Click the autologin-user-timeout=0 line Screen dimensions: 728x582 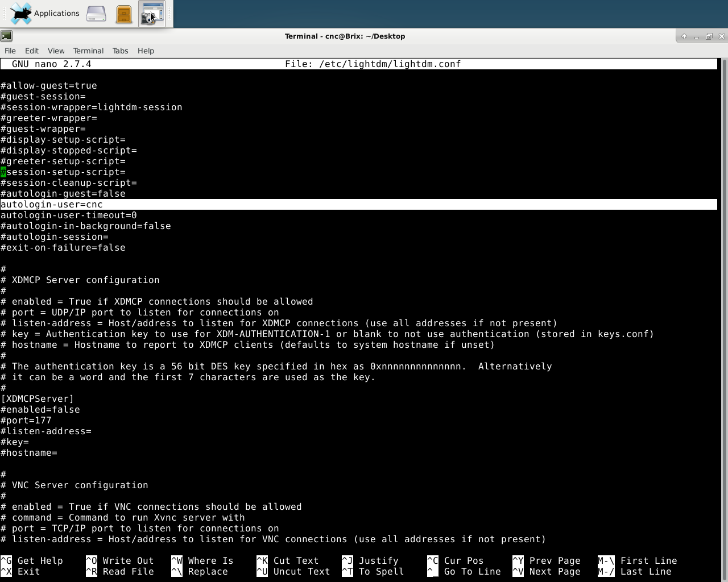tap(69, 215)
